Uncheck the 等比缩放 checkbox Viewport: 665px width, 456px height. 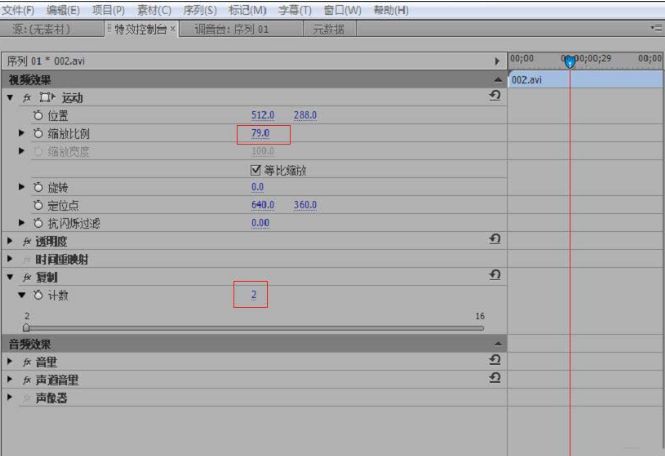pos(255,170)
